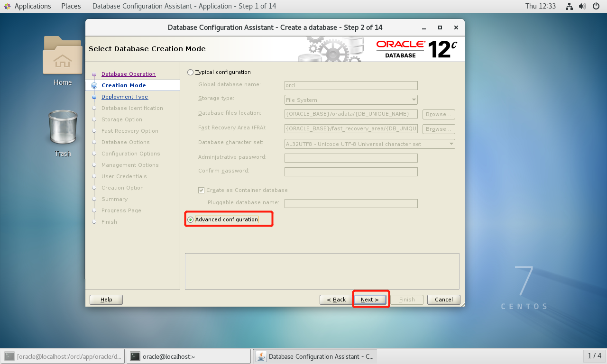Click the Global database name field
Viewport: 607px width, 364px height.
click(x=351, y=85)
